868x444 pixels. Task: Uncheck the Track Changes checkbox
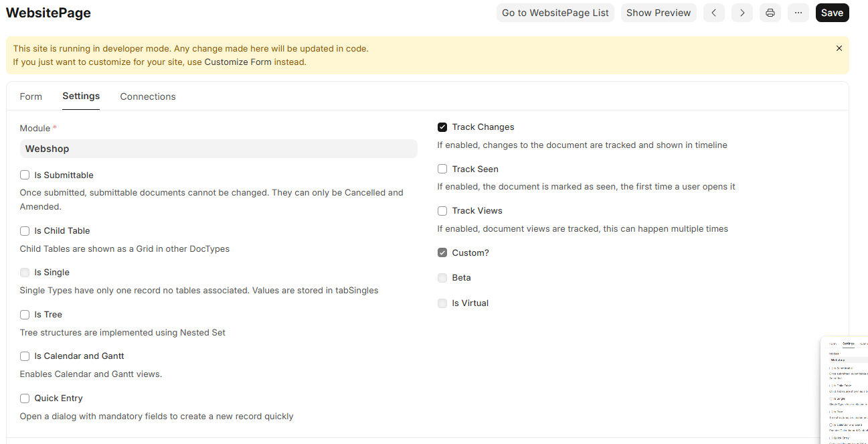[x=442, y=127]
